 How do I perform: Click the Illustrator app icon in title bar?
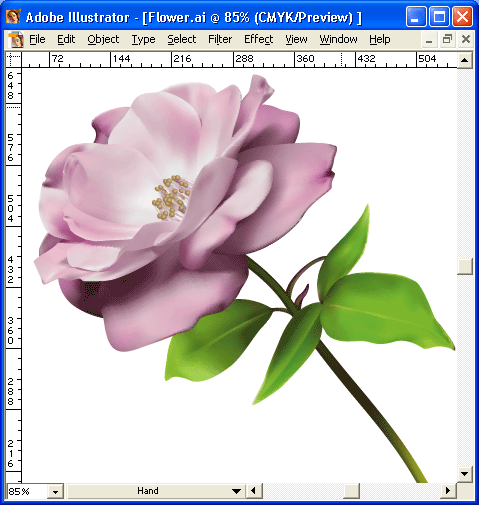13,16
